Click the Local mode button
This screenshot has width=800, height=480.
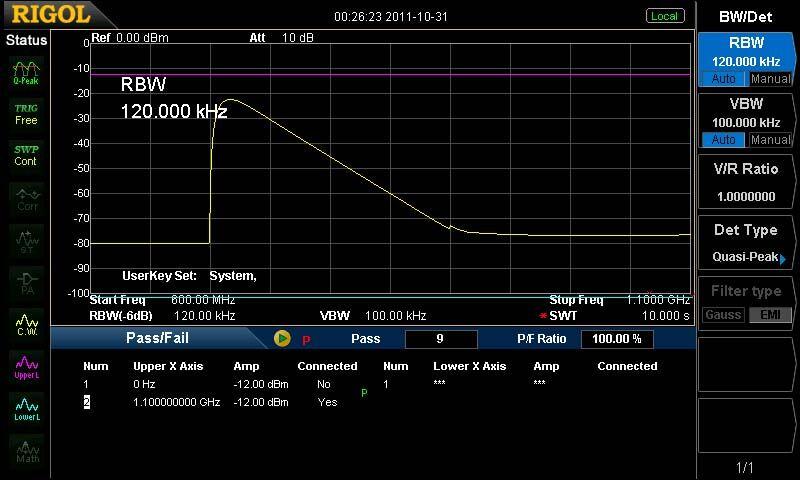coord(664,16)
